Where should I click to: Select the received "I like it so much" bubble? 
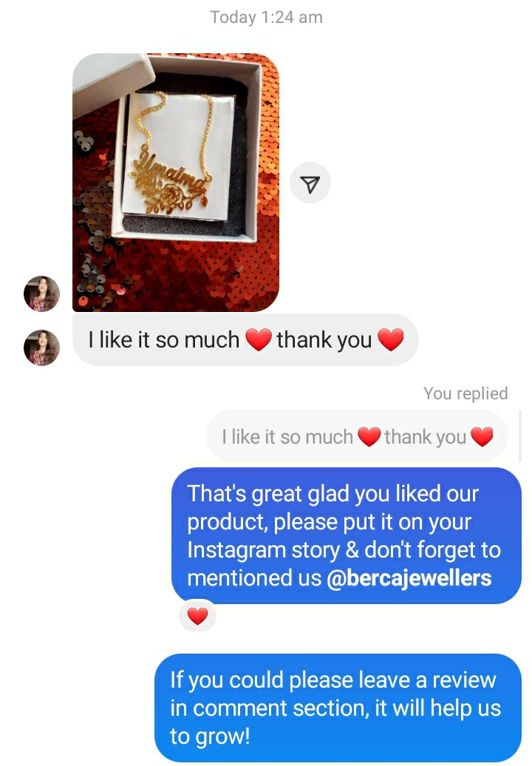pos(245,339)
